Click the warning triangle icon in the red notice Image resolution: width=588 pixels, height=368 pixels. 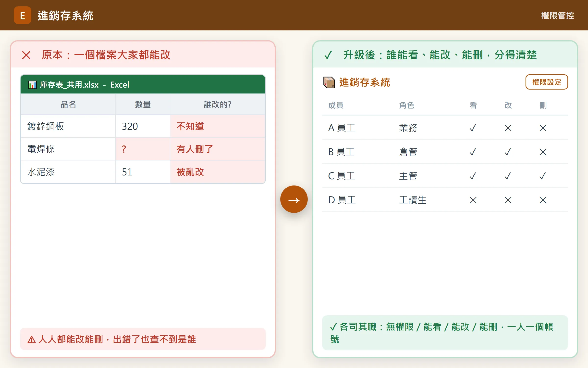32,340
